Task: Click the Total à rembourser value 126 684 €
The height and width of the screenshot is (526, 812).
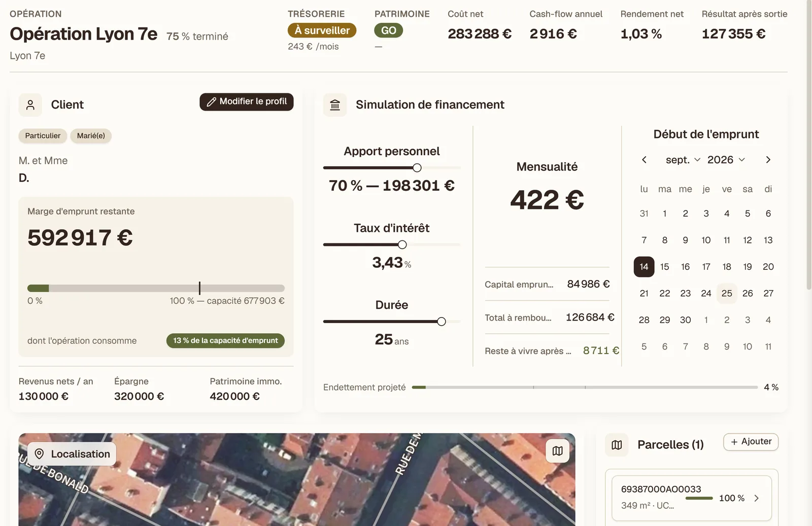Action: pos(590,318)
